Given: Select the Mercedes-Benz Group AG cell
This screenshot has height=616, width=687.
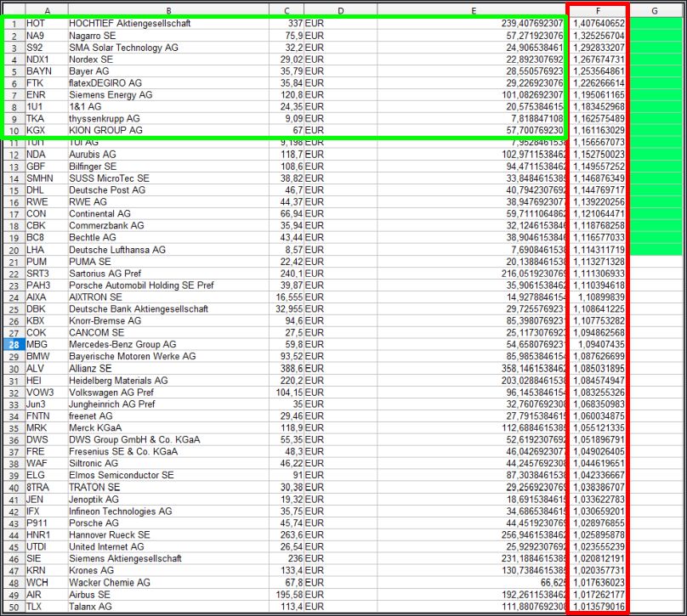Looking at the screenshot, I should point(167,345).
